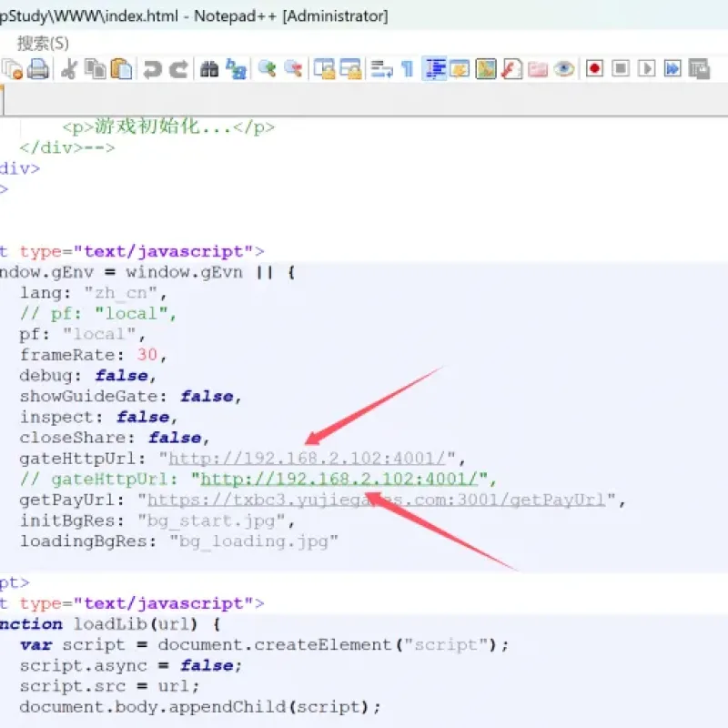
Task: Open the Replace dialog icon
Action: point(236,69)
